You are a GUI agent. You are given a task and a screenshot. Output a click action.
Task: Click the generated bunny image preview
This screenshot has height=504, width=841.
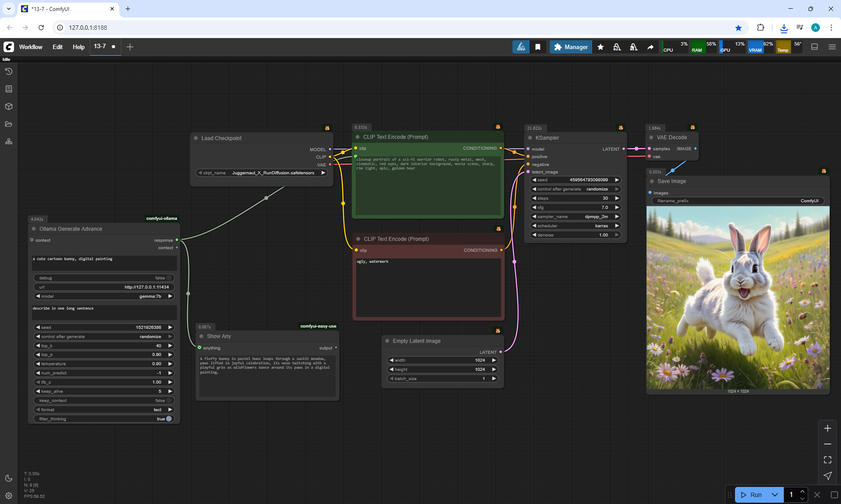[738, 298]
